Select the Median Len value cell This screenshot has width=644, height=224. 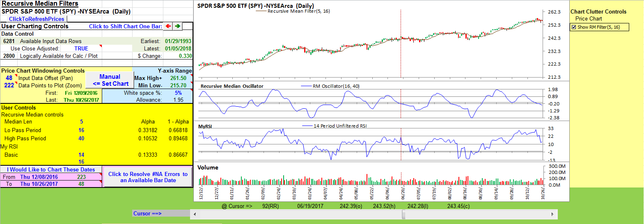tap(81, 122)
